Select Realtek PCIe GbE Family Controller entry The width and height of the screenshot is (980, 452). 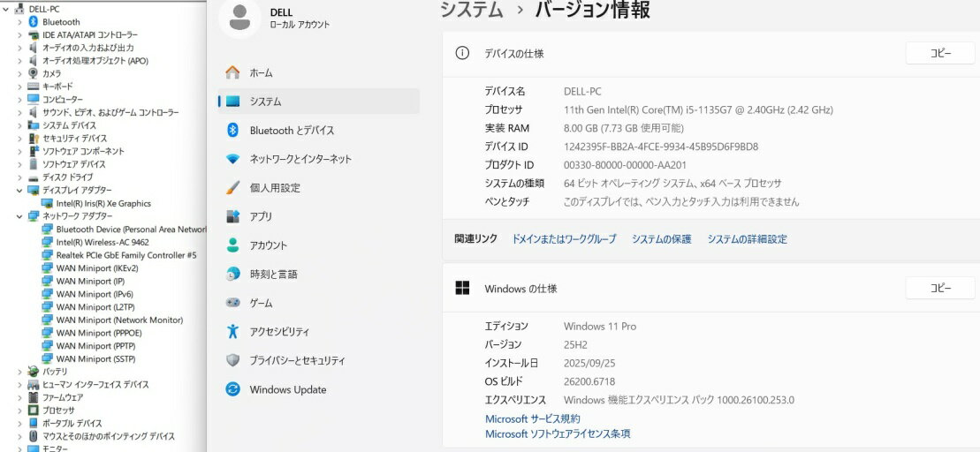click(x=125, y=255)
